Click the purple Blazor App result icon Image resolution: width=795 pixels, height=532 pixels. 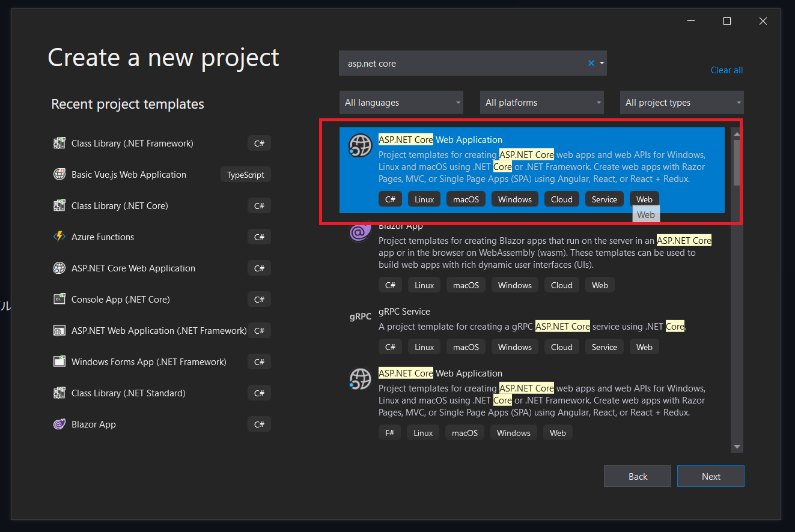click(x=360, y=231)
